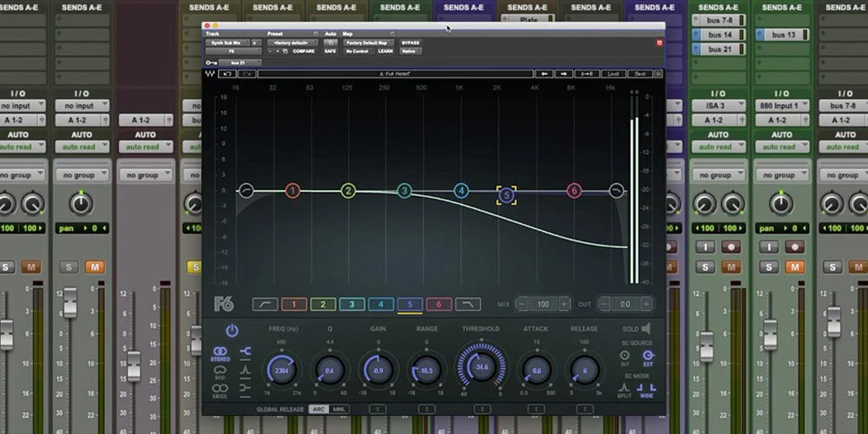Open the Factory Default Map dropdown
This screenshot has width=868, height=434.
coord(369,43)
